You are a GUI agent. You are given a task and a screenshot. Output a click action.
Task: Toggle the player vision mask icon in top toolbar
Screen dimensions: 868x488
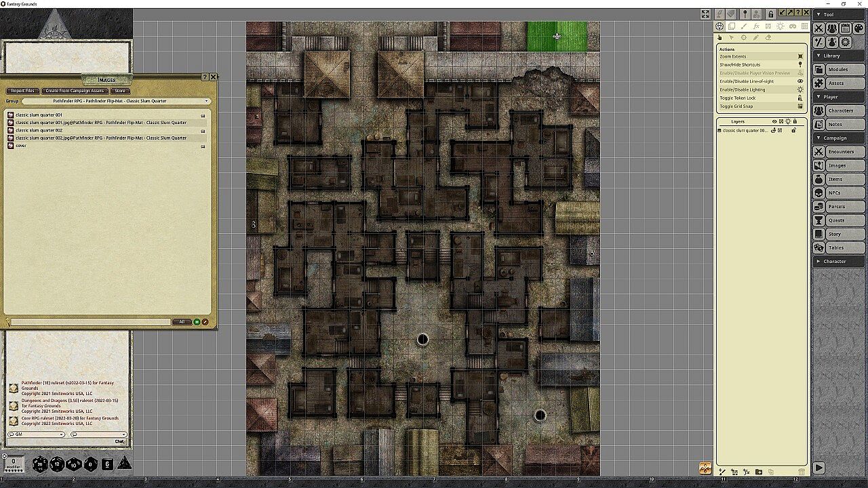pyautogui.click(x=757, y=14)
